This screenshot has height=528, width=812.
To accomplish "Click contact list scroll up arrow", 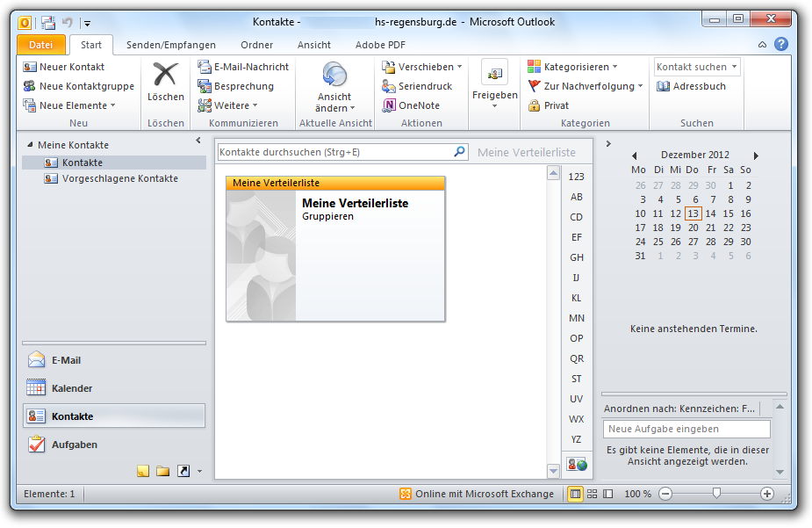I will pos(553,172).
